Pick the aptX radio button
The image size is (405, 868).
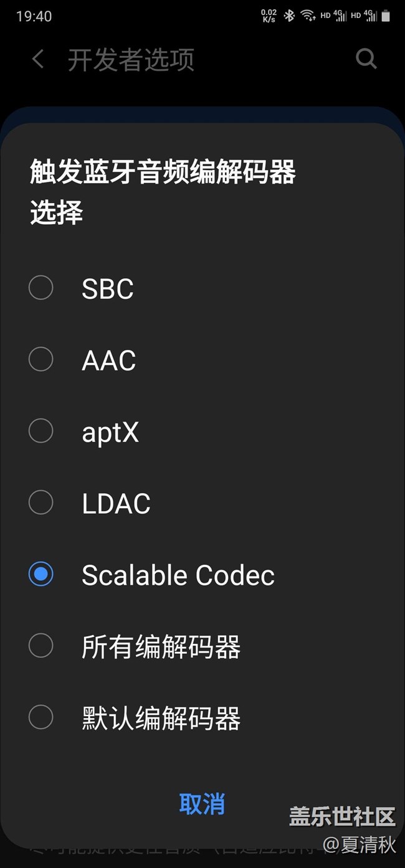(41, 431)
